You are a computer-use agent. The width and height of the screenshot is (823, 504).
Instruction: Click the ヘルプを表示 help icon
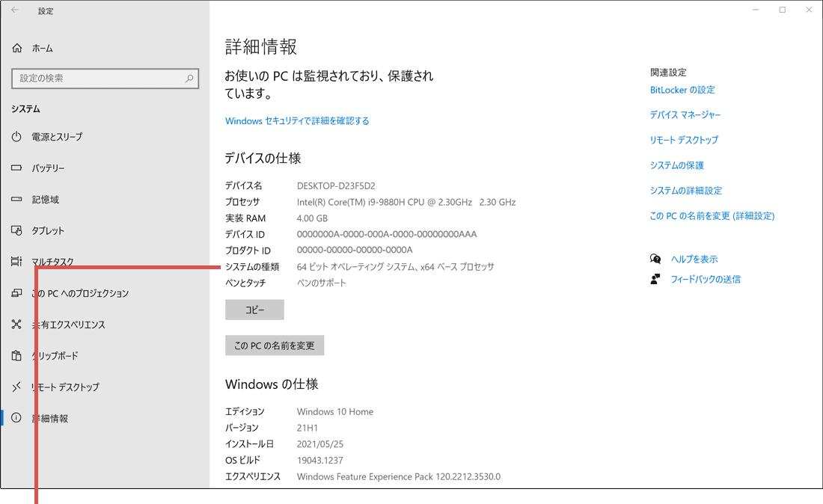655,258
